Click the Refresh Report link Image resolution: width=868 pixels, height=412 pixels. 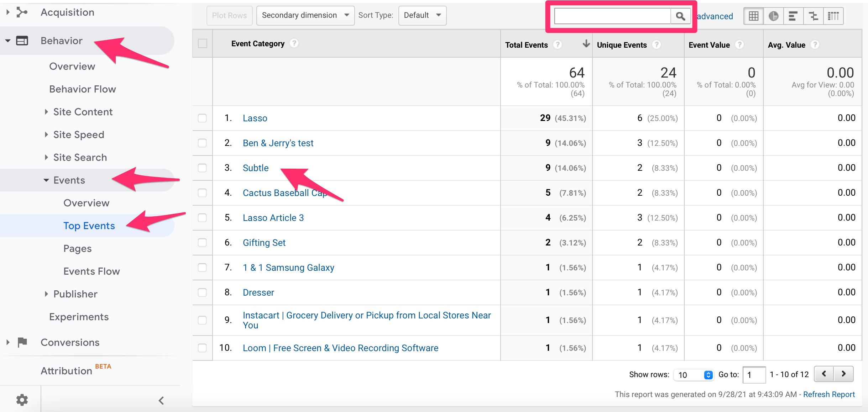[x=829, y=394]
